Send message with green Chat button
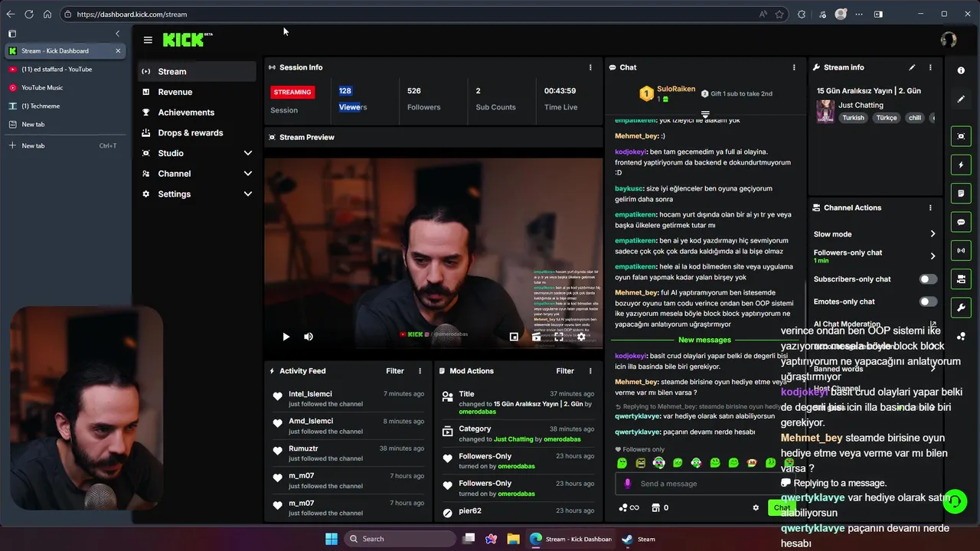Viewport: 980px width, 551px height. coord(782,507)
